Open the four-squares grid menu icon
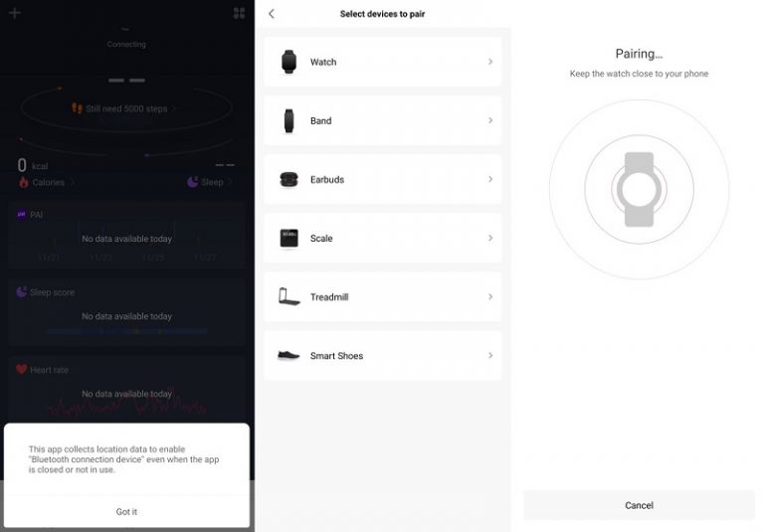 pos(239,13)
